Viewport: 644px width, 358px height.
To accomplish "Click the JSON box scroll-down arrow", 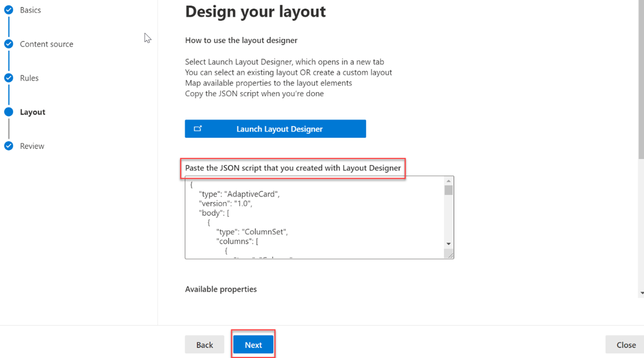I will pyautogui.click(x=448, y=244).
